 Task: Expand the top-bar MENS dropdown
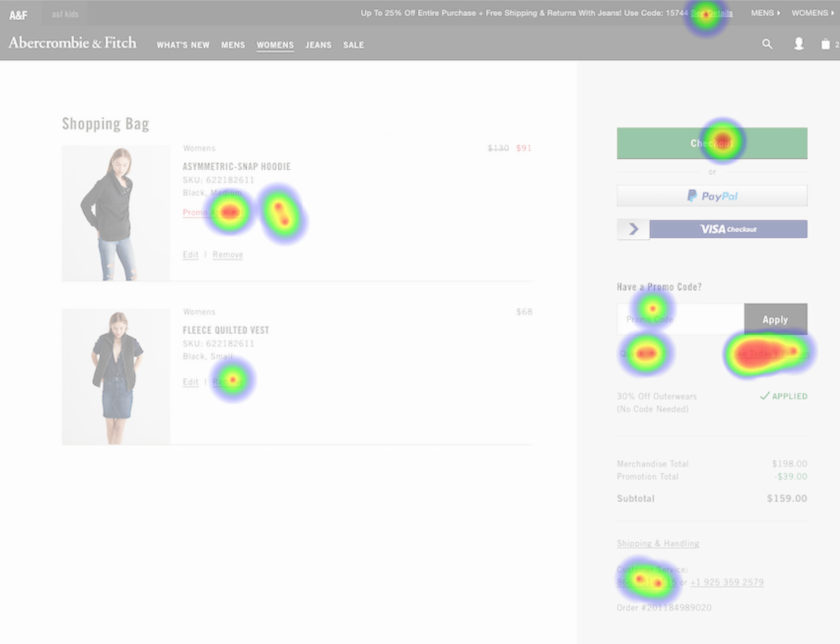click(x=765, y=13)
